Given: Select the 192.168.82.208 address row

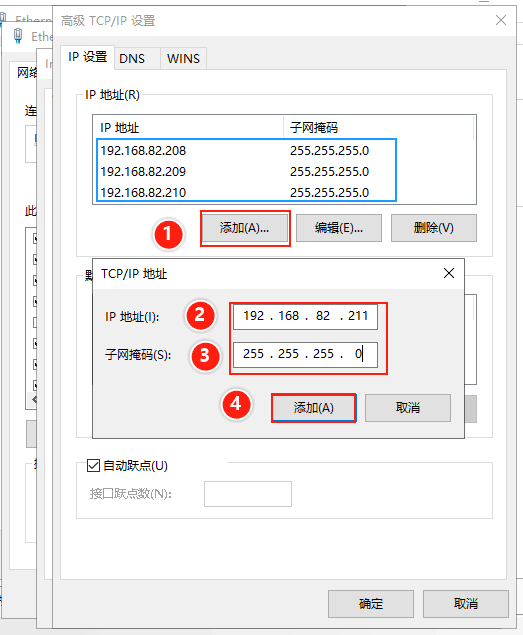Looking at the screenshot, I should (x=246, y=151).
